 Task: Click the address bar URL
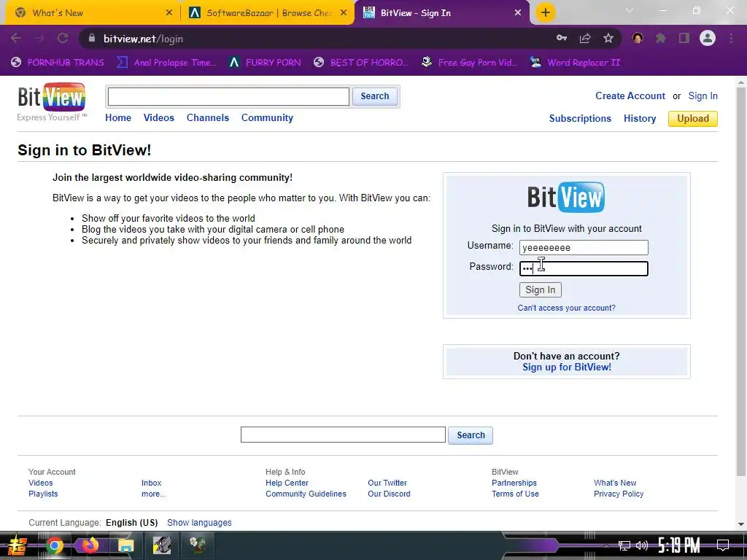[144, 39]
